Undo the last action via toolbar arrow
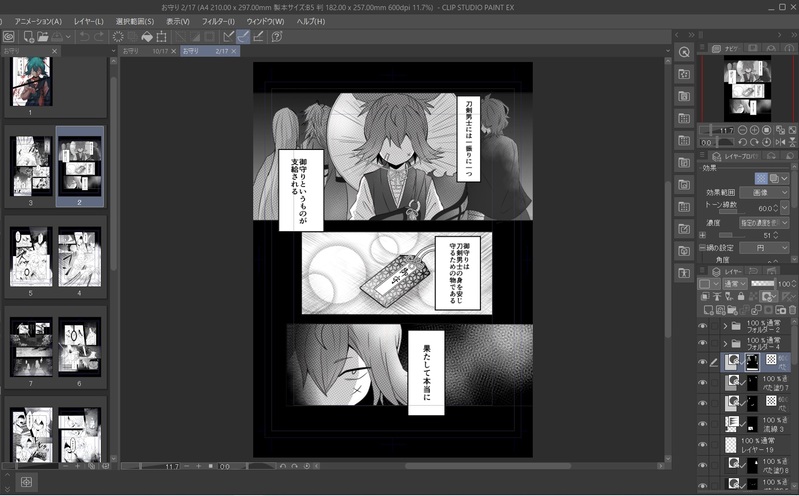Screen dimensions: 799x496 85,37
